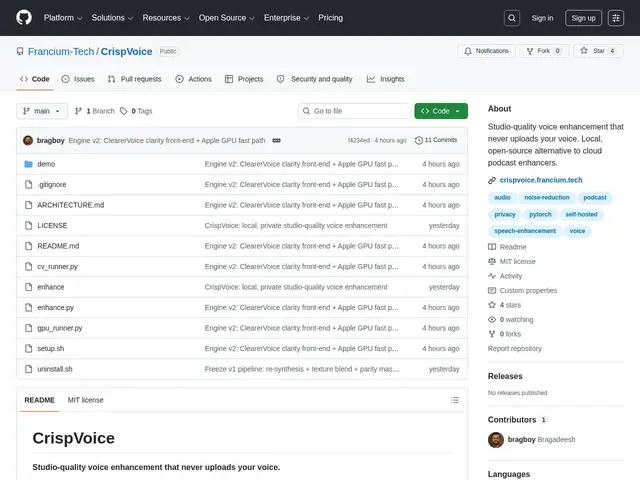Image resolution: width=640 pixels, height=480 pixels.
Task: Select the README tab below file list
Action: click(x=40, y=400)
